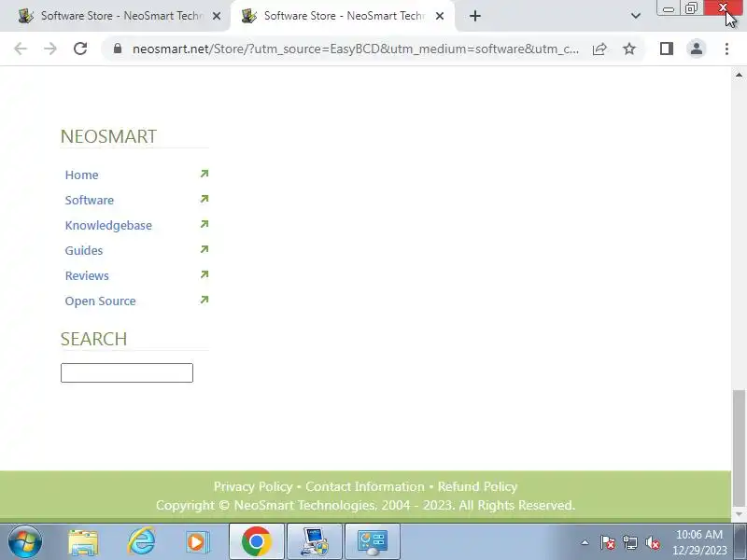747x560 pixels.
Task: Open Windows Explorer from the taskbar
Action: [x=83, y=542]
